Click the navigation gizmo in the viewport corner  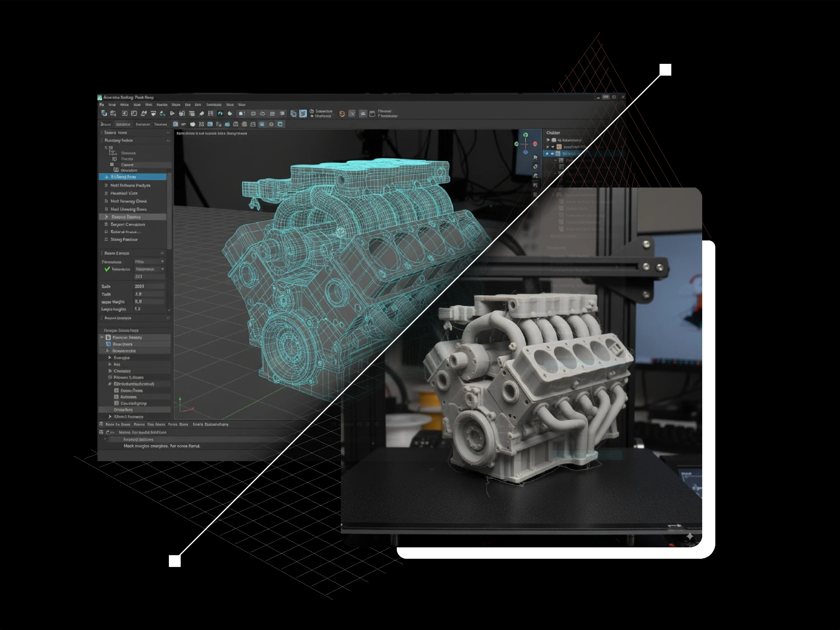(x=525, y=144)
